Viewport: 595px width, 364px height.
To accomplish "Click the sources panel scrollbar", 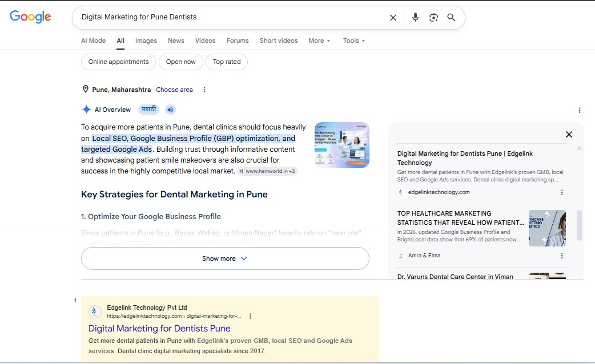I will 579,225.
